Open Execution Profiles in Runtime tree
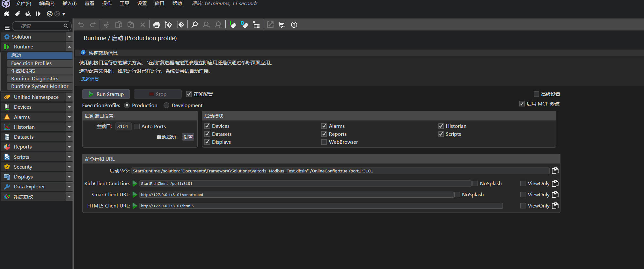Screen dimensions: 644x269 [x=40, y=63]
